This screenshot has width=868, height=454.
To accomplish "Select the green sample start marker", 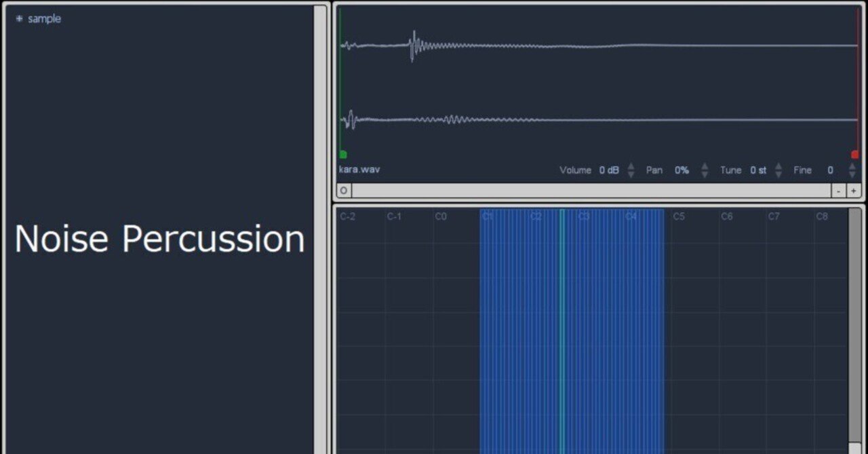I will (343, 155).
